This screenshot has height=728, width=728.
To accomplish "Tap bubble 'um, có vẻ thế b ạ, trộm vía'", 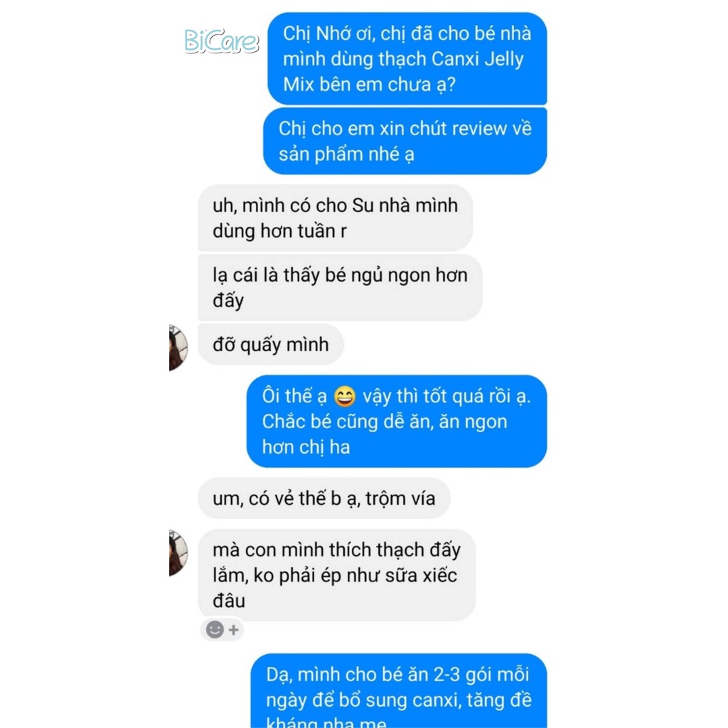I will point(324,498).
